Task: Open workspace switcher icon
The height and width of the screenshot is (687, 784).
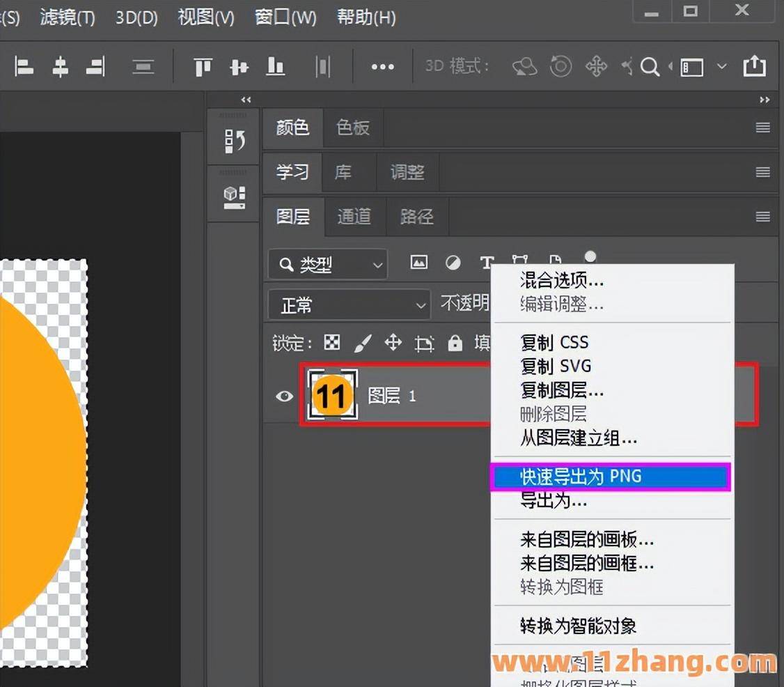Action: [692, 67]
